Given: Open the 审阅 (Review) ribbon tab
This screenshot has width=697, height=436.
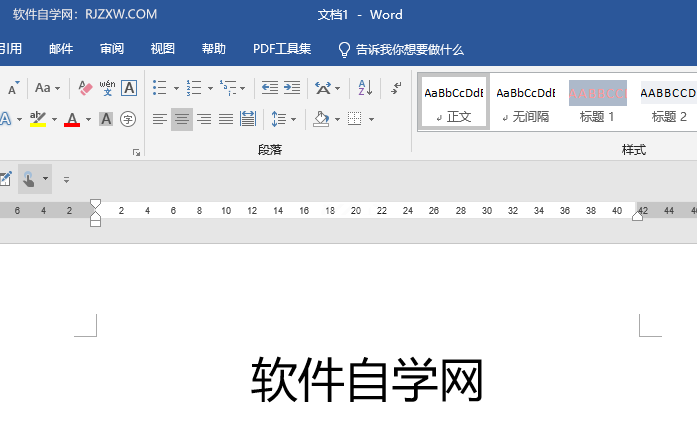Looking at the screenshot, I should [x=112, y=49].
